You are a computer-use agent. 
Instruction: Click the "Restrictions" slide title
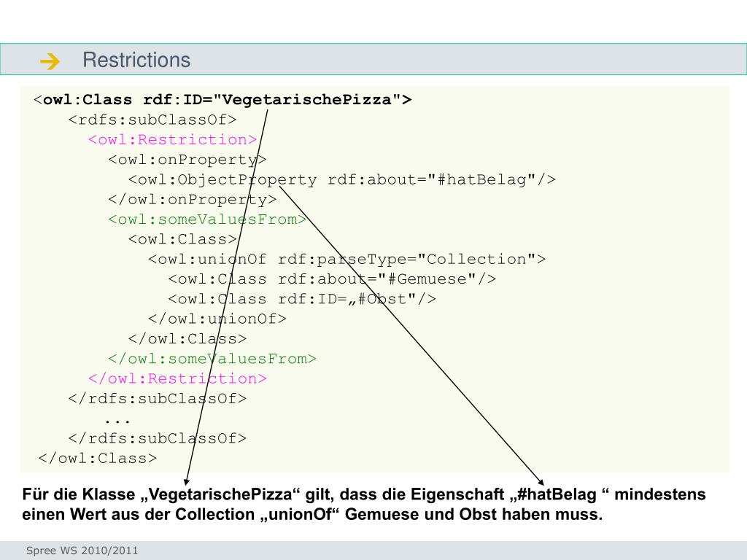[136, 60]
